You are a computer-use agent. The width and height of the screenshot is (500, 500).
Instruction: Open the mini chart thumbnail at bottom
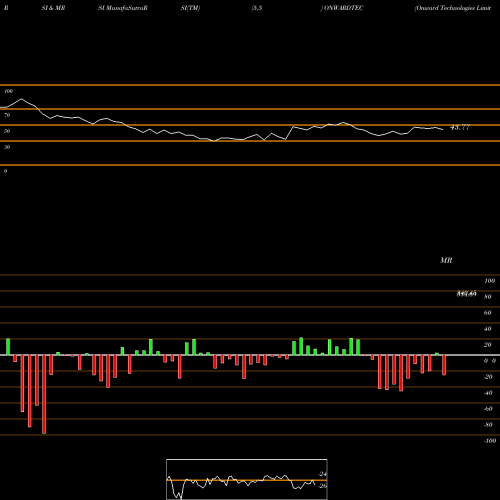[x=247, y=479]
